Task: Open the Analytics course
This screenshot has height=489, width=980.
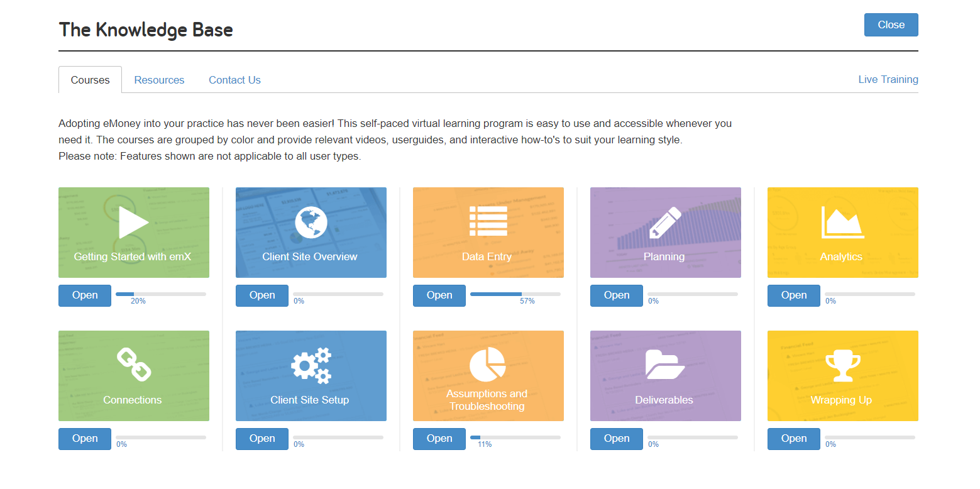Action: pos(794,295)
